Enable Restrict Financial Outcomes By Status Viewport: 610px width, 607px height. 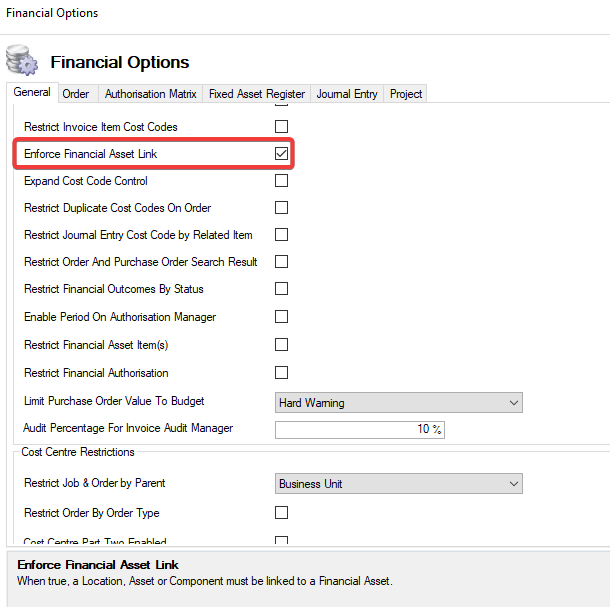coord(281,289)
